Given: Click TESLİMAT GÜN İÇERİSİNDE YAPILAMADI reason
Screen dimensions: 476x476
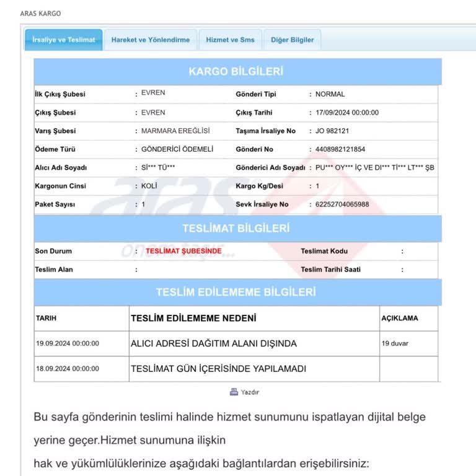Looking at the screenshot, I should point(218,369).
